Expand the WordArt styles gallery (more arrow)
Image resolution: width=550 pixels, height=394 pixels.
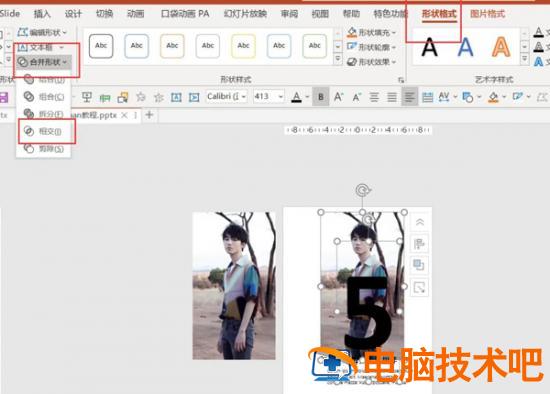point(524,59)
